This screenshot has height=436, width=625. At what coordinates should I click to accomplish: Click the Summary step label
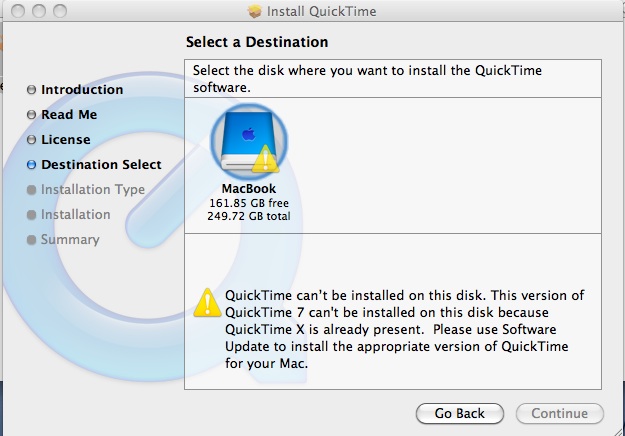70,240
